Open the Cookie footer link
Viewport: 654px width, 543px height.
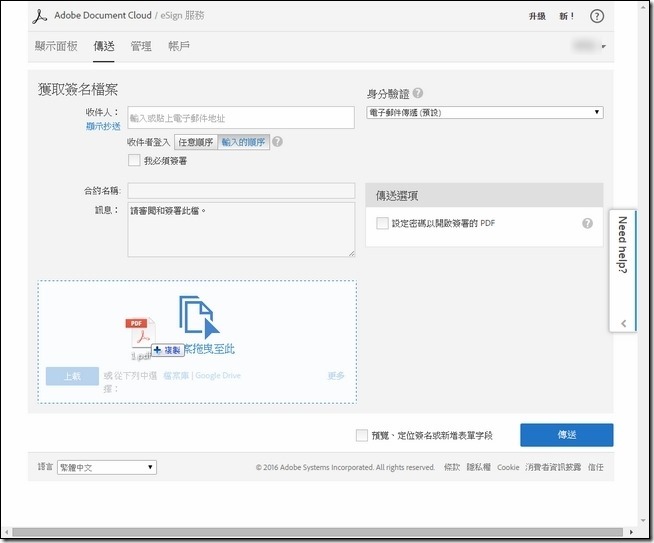pyautogui.click(x=508, y=467)
